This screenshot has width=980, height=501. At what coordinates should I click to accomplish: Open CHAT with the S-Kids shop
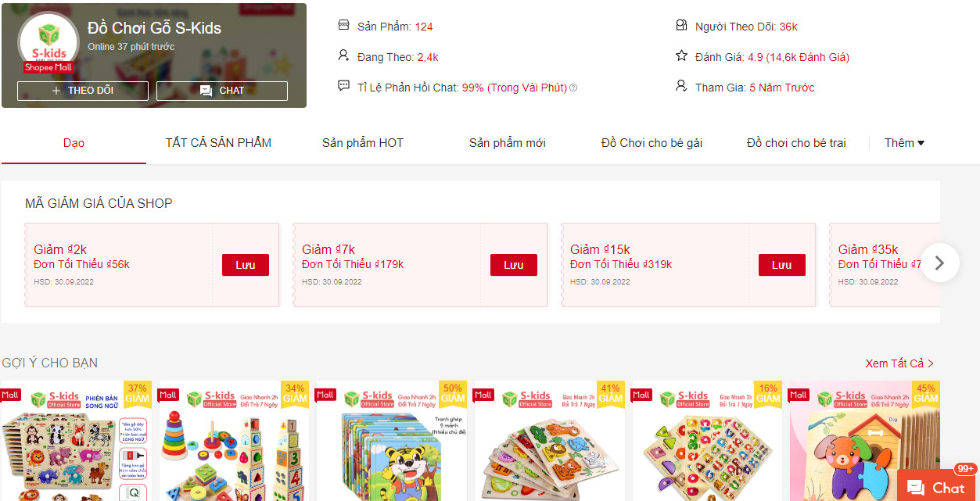[222, 91]
